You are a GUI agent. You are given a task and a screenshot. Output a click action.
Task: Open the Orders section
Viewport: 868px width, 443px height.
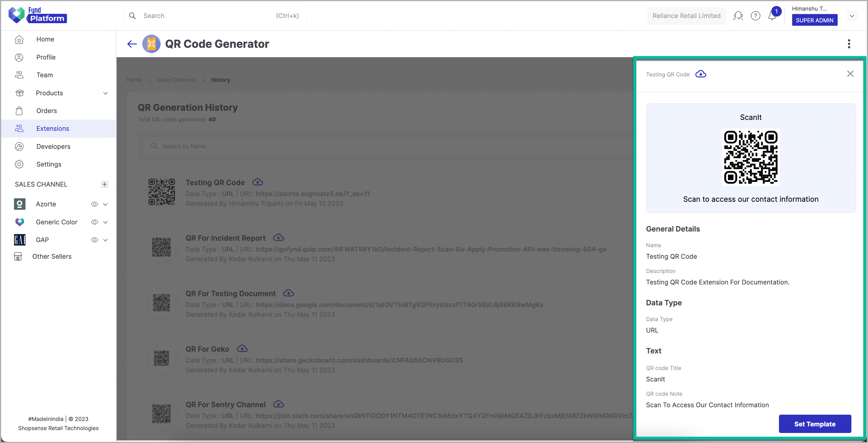tap(46, 110)
